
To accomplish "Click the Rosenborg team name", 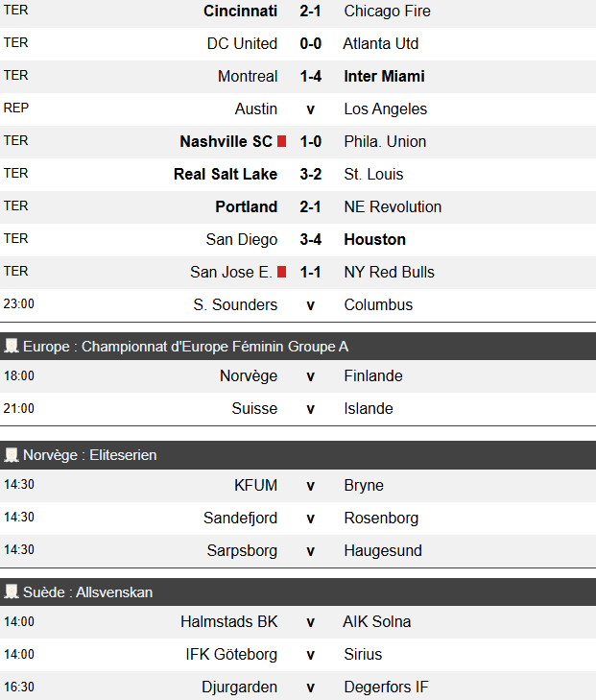I will (381, 519).
